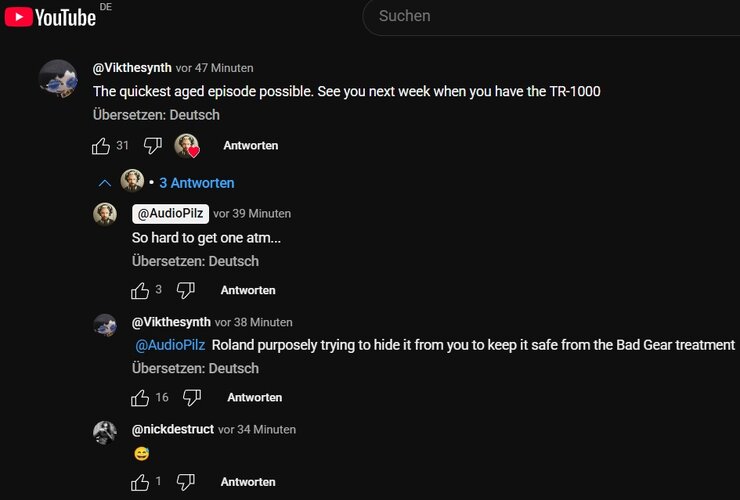The height and width of the screenshot is (500, 740).
Task: Translate top comment via Übersetzen: Deutsch
Action: pyautogui.click(x=156, y=115)
